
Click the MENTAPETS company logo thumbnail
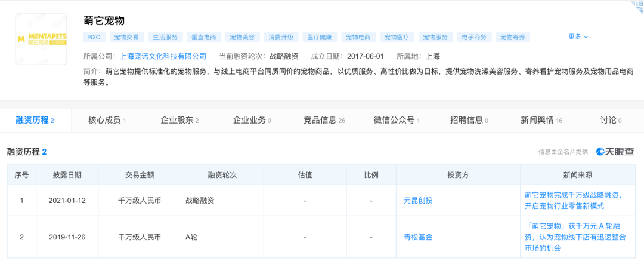[41, 39]
